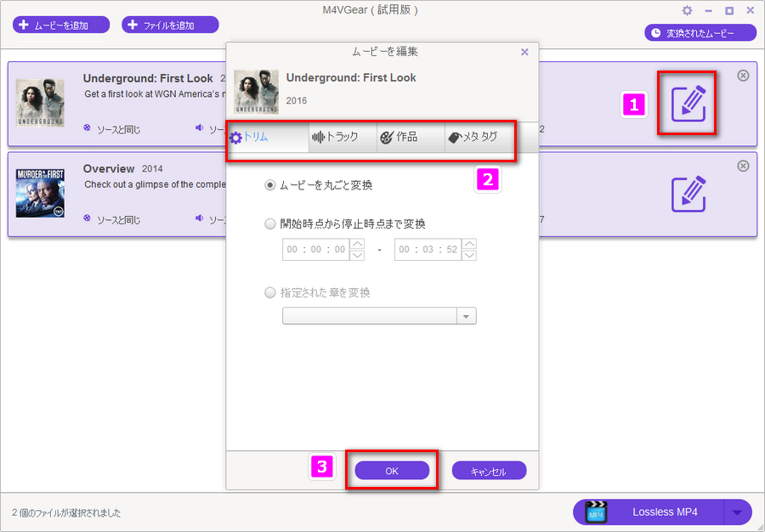Open the settings gear in title bar
The width and height of the screenshot is (765, 532).
(x=687, y=10)
